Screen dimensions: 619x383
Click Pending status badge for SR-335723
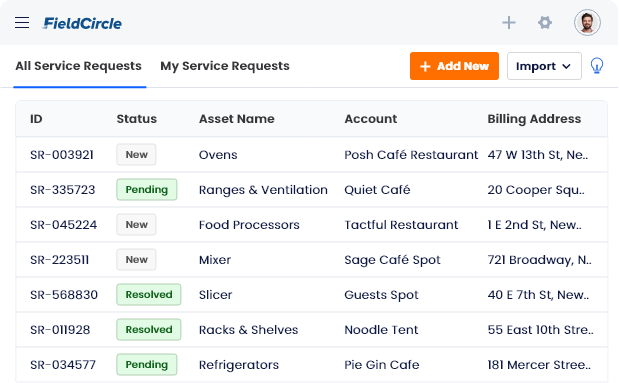pos(146,190)
